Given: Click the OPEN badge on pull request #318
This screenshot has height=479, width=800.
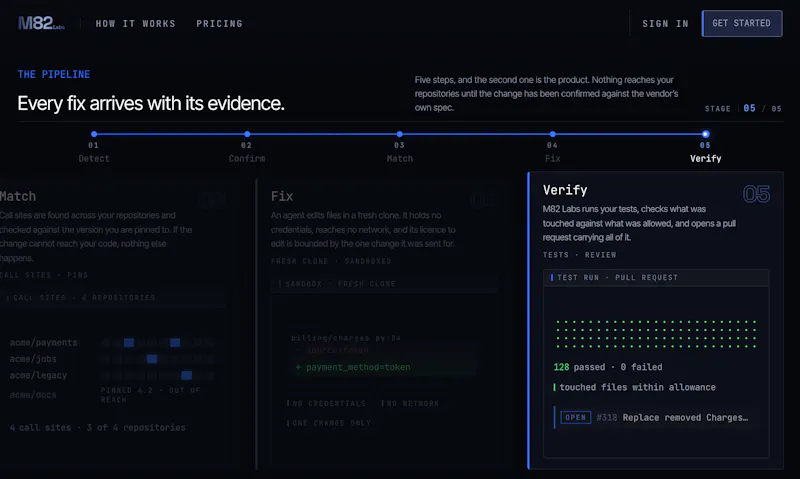Looking at the screenshot, I should pyautogui.click(x=576, y=417).
